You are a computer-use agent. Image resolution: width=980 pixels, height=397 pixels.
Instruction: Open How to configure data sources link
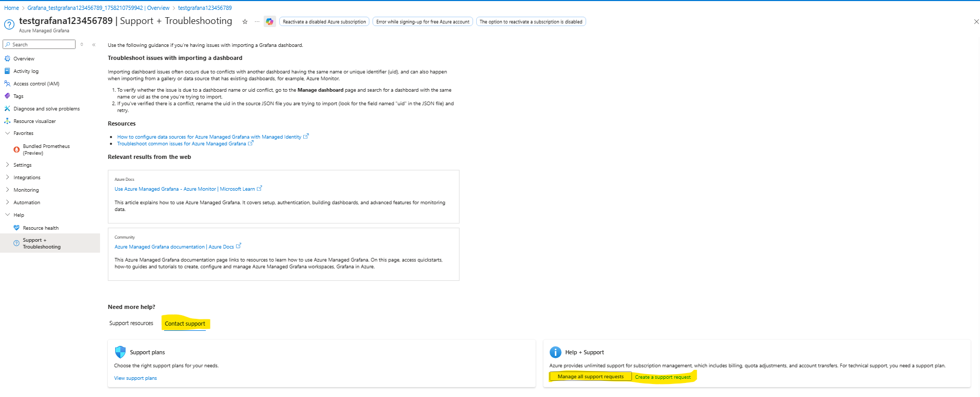pyautogui.click(x=209, y=137)
